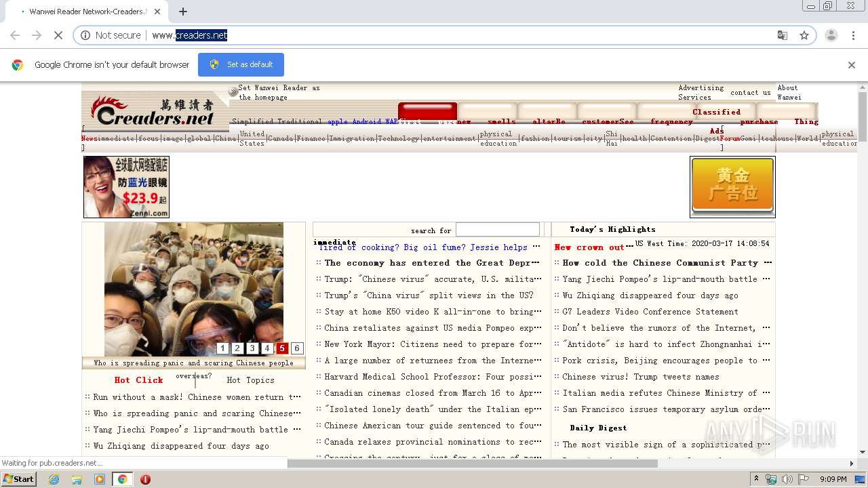Dismiss the default browser info bar
The height and width of the screenshot is (488, 868).
click(852, 65)
